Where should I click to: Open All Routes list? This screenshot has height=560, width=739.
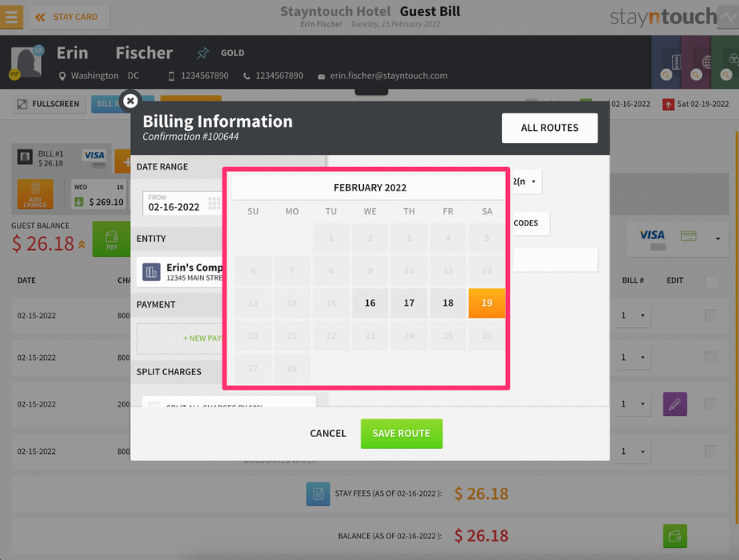coord(549,128)
